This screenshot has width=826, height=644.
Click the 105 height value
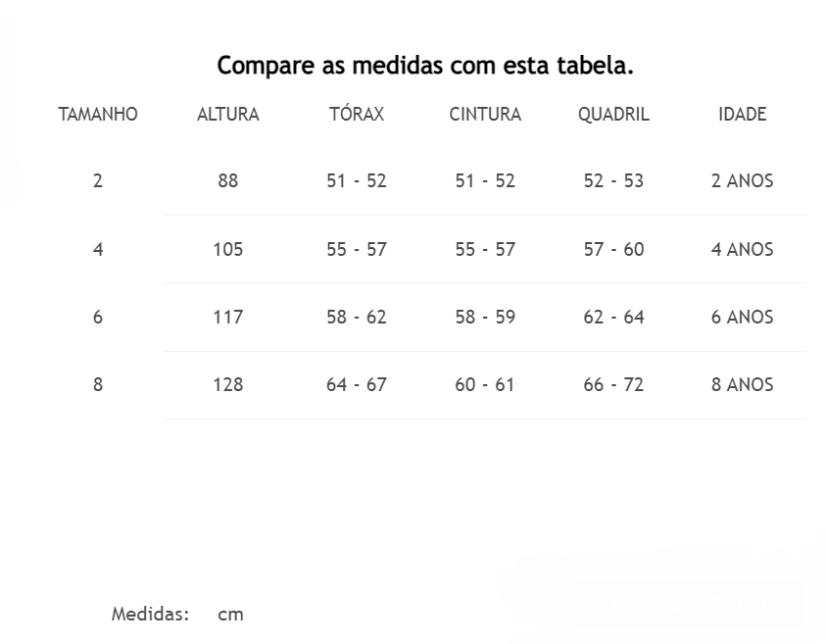pos(227,249)
